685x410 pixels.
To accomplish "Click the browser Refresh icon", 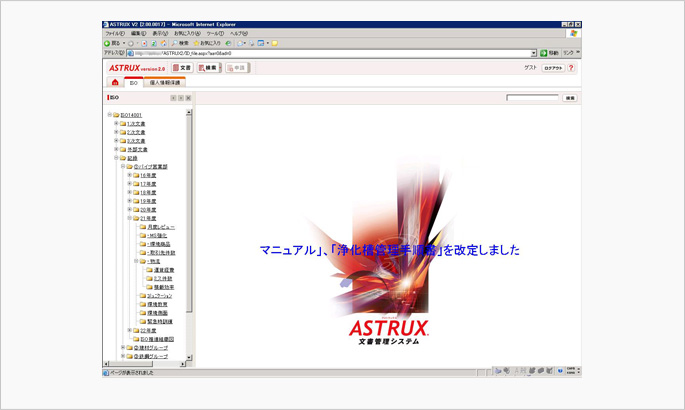I will point(154,43).
